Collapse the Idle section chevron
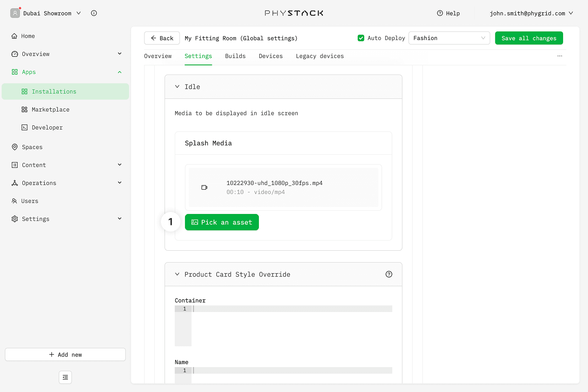The image size is (588, 392). 177,87
